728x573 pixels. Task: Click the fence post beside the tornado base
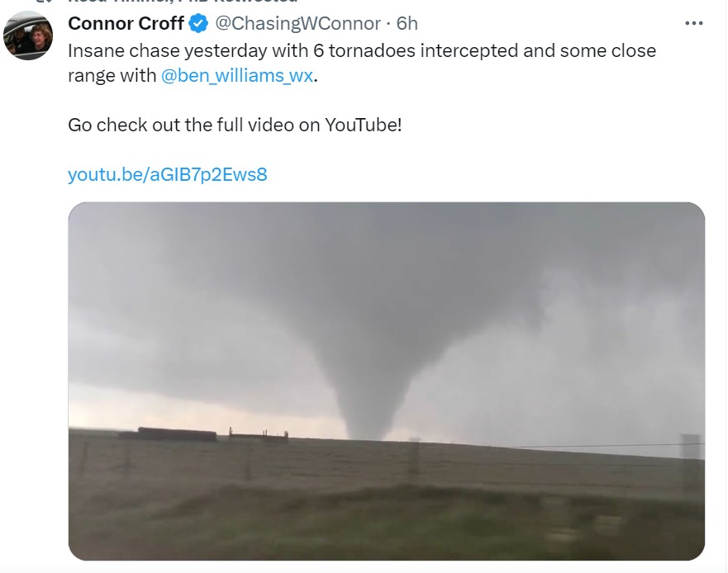pos(414,457)
